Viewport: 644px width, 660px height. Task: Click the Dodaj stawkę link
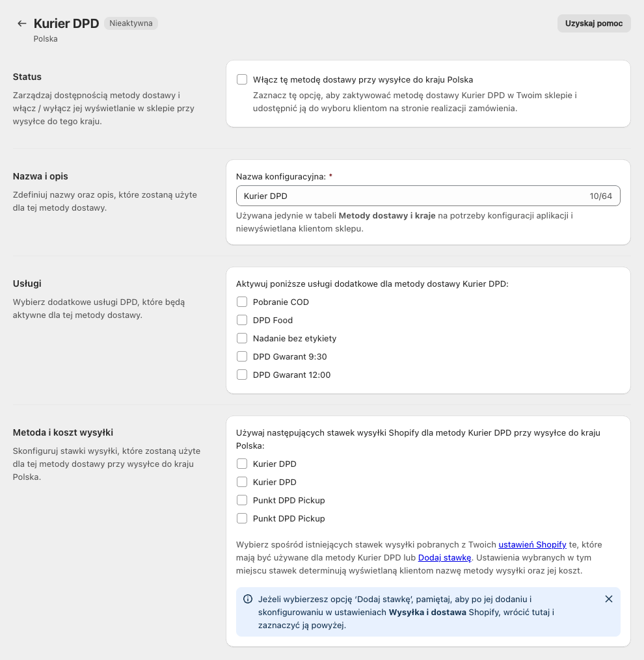(x=444, y=557)
